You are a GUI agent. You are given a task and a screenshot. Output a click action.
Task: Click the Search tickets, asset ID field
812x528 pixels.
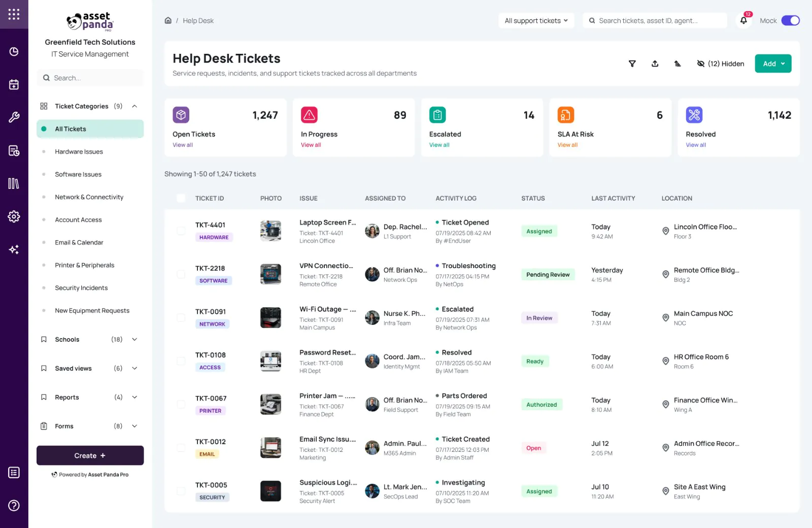coord(655,20)
